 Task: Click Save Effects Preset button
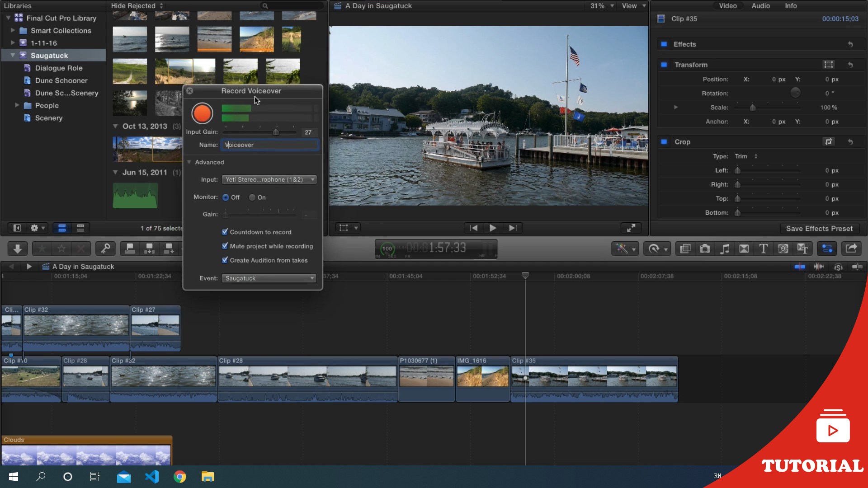pyautogui.click(x=819, y=229)
